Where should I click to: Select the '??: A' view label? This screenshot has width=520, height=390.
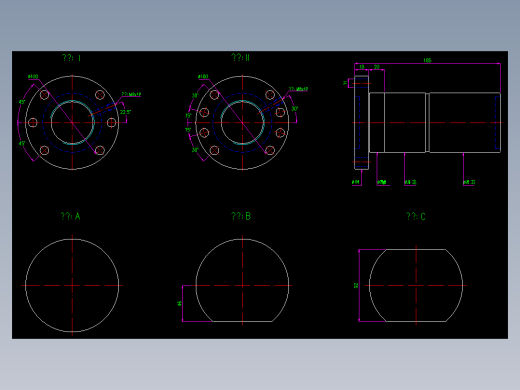tap(70, 216)
